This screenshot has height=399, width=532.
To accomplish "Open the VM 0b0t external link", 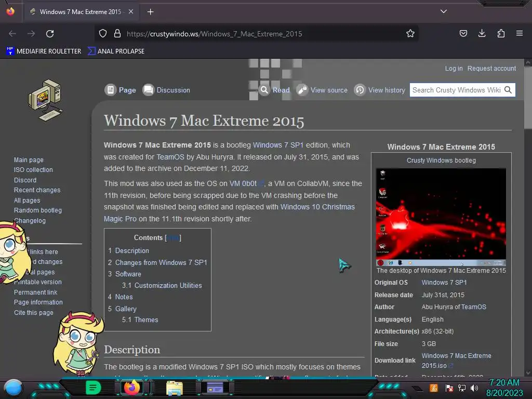I will 246,183.
